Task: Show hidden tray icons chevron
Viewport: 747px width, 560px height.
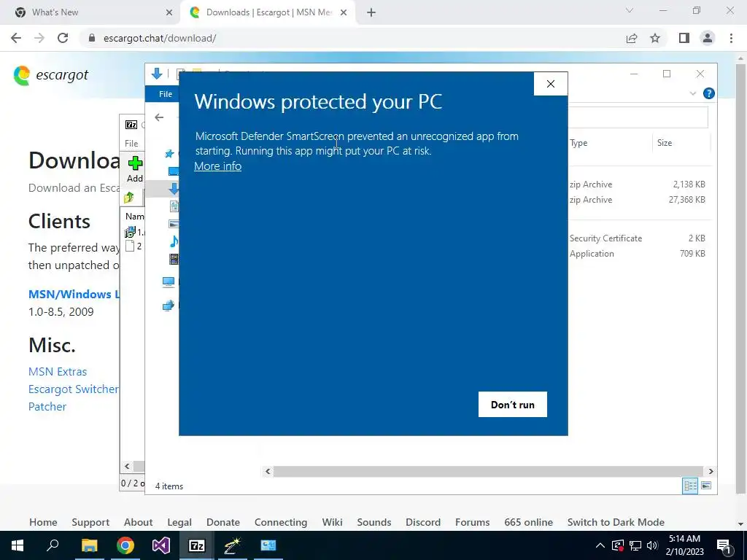Action: pos(600,545)
